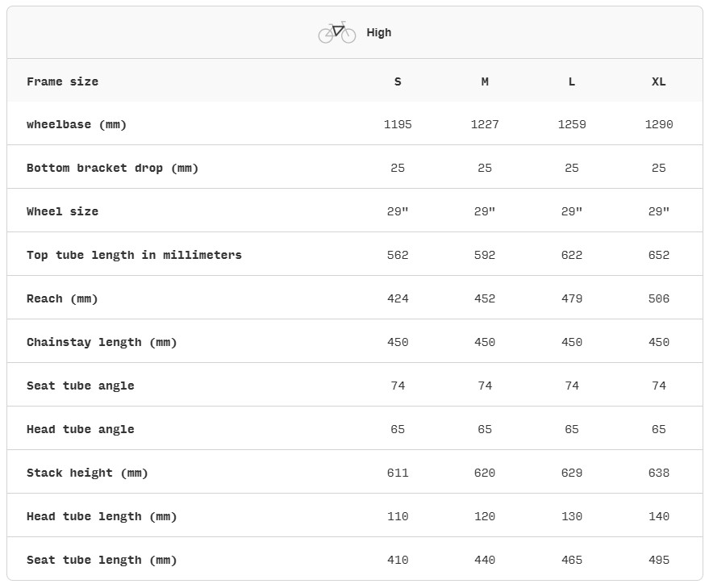Click the wheelbase (mm) row label
This screenshot has height=588, width=709.
[x=77, y=125]
